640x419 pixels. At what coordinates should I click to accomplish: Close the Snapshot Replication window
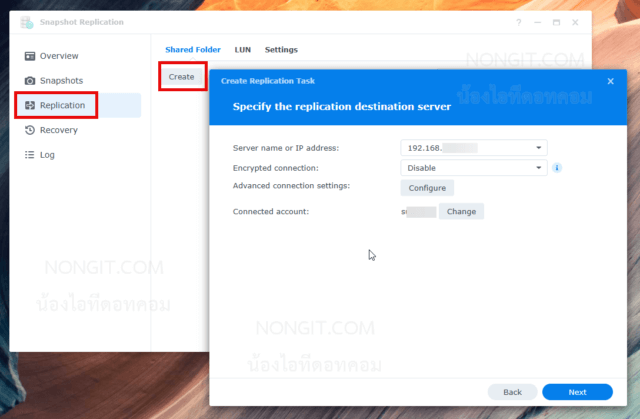(x=575, y=22)
